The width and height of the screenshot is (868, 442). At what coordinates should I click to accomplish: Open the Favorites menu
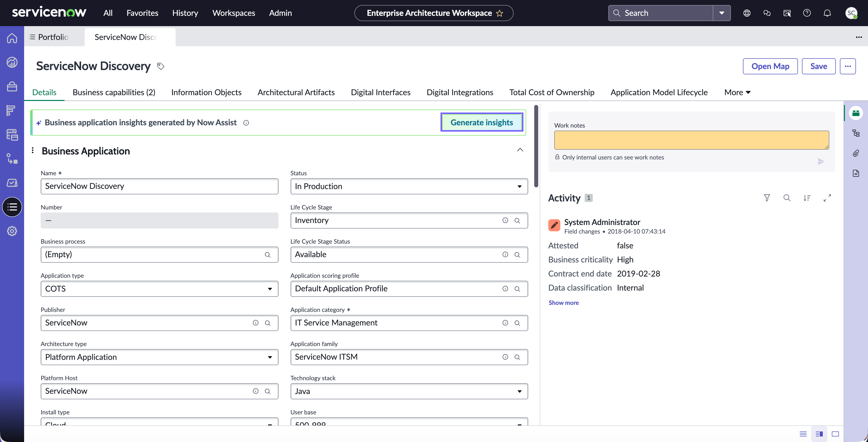pos(142,13)
